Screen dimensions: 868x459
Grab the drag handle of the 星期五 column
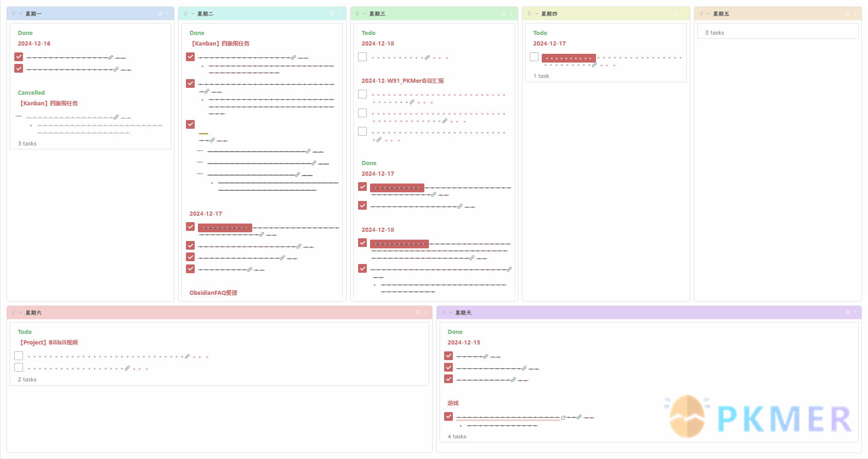tap(701, 14)
